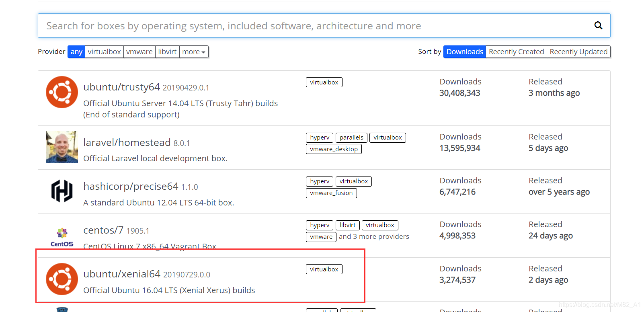
Task: Click virtualbox tag on ubuntu/xenial64
Action: click(324, 269)
